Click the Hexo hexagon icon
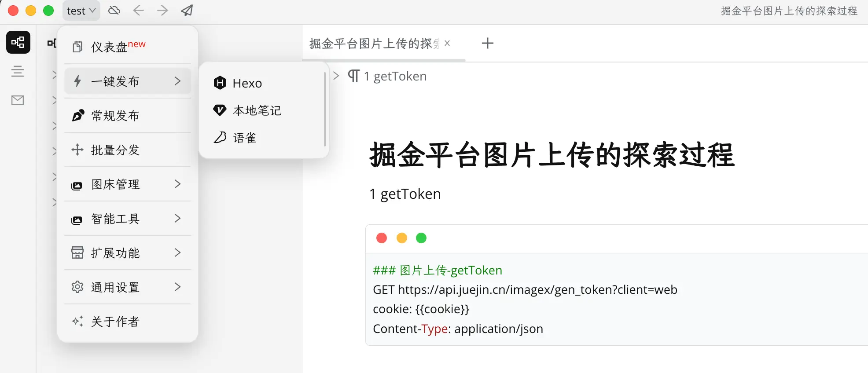The width and height of the screenshot is (868, 373). click(220, 83)
